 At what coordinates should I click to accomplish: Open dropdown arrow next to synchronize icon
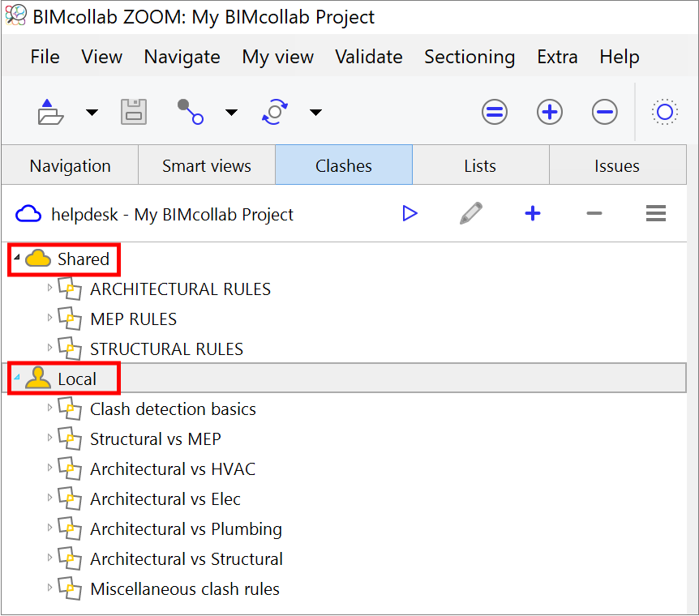point(315,113)
